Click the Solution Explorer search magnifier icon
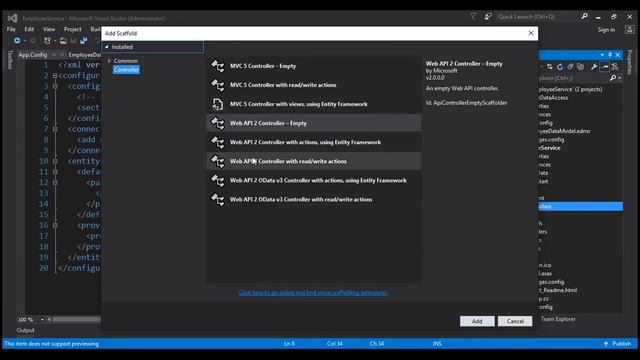The image size is (640, 360). coord(613,78)
